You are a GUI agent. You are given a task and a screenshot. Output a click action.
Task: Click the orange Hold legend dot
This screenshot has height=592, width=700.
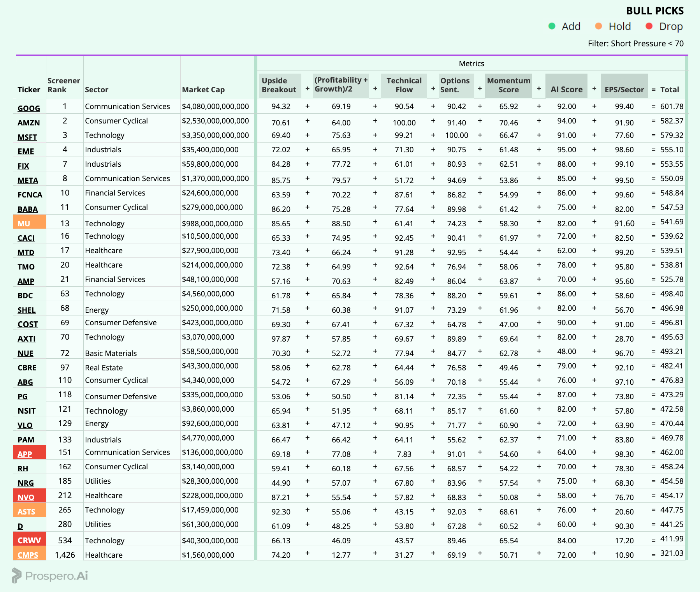(x=598, y=26)
